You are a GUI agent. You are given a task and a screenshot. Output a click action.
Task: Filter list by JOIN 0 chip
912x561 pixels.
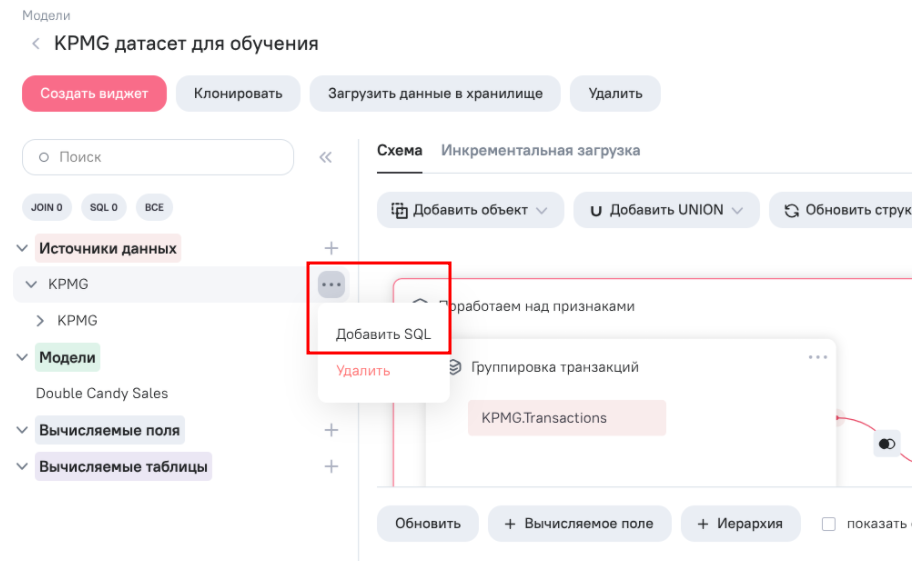tap(47, 208)
